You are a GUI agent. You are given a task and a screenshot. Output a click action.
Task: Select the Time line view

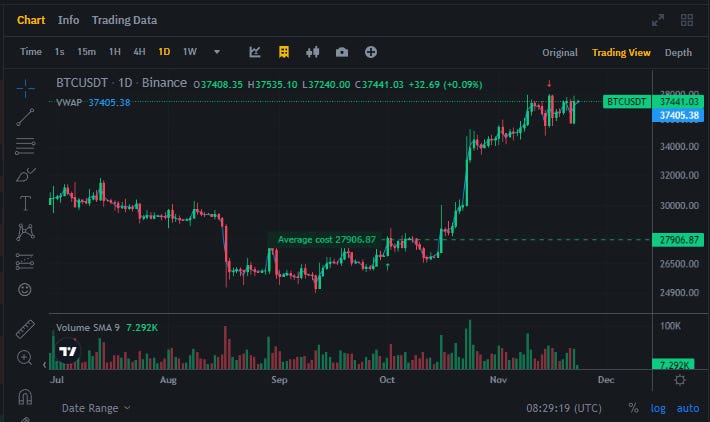tap(31, 52)
